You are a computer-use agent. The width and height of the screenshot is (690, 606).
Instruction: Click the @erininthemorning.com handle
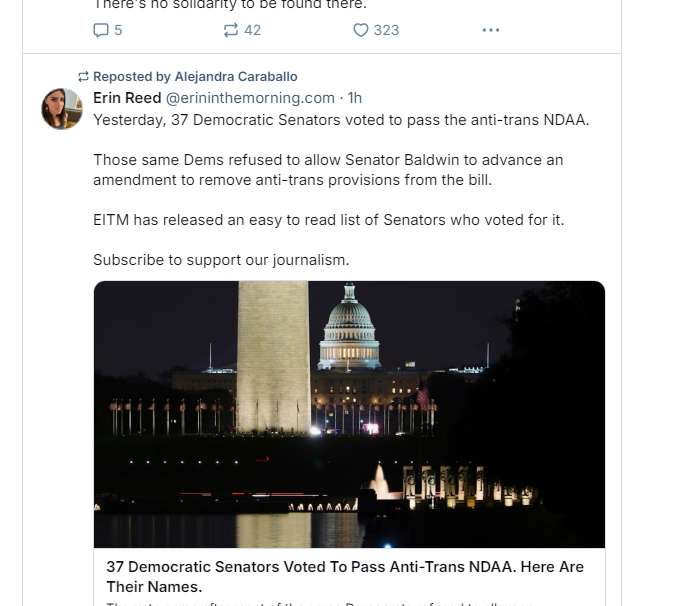point(250,98)
